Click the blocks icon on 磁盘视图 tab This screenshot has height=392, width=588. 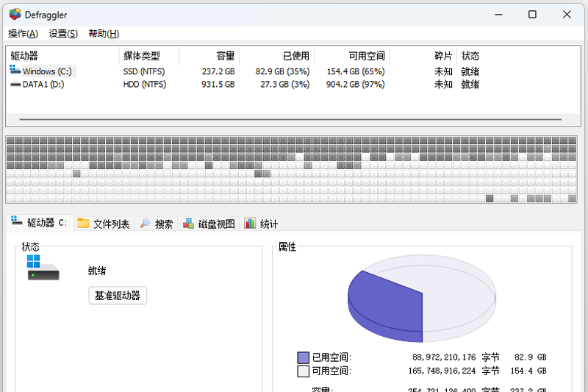click(188, 223)
